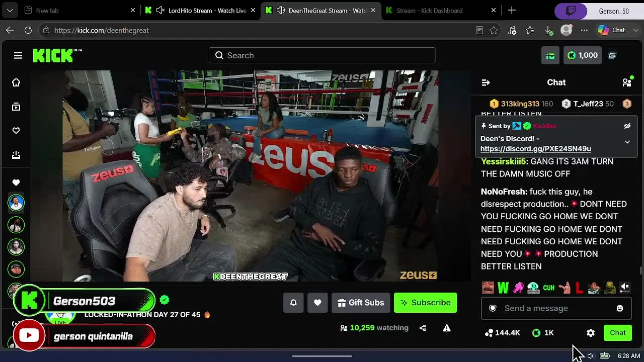The width and height of the screenshot is (644, 362).
Task: Collapse the chat panel
Action: [486, 82]
